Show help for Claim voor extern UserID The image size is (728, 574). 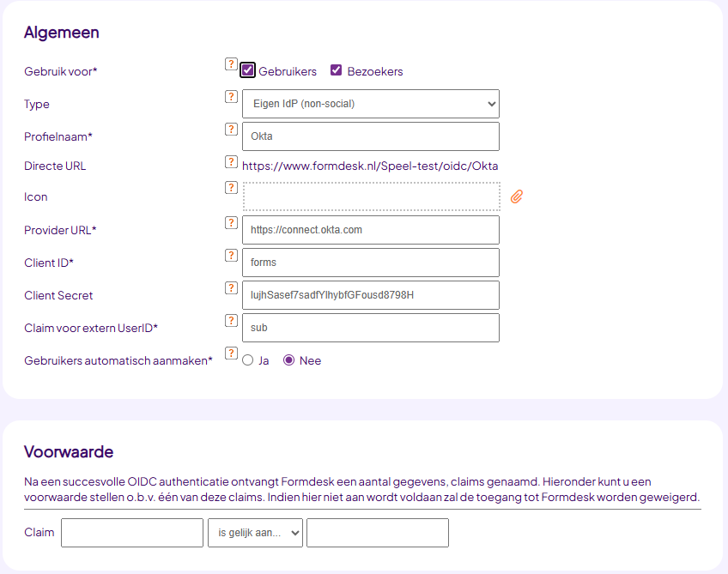[231, 321]
